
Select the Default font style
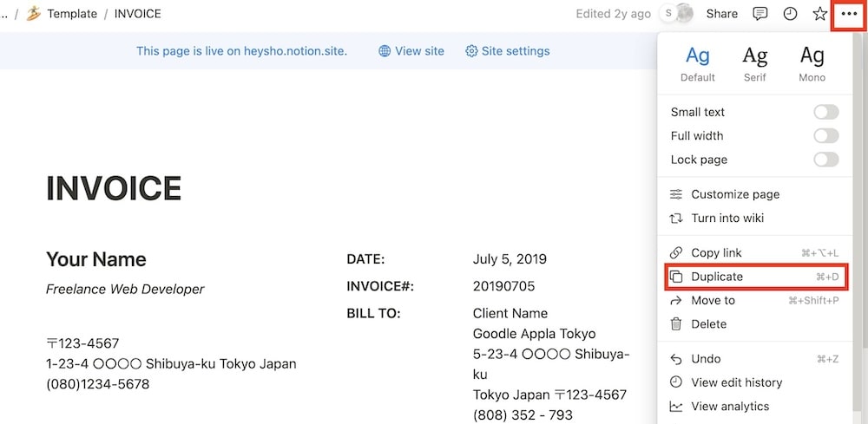(x=698, y=63)
